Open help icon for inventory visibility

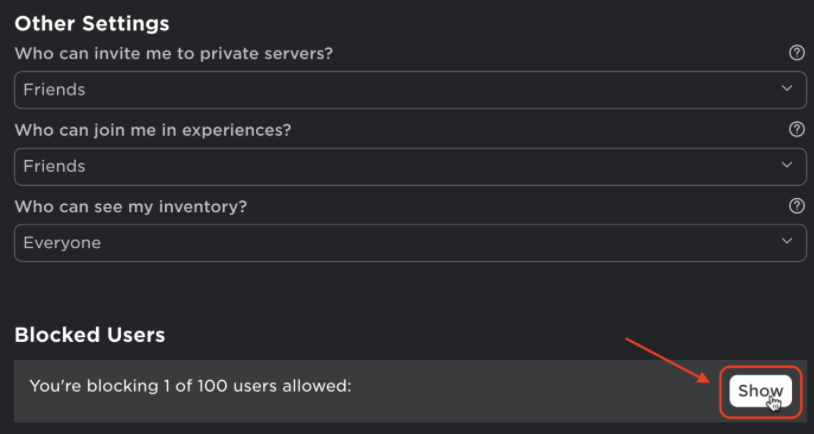pyautogui.click(x=796, y=206)
